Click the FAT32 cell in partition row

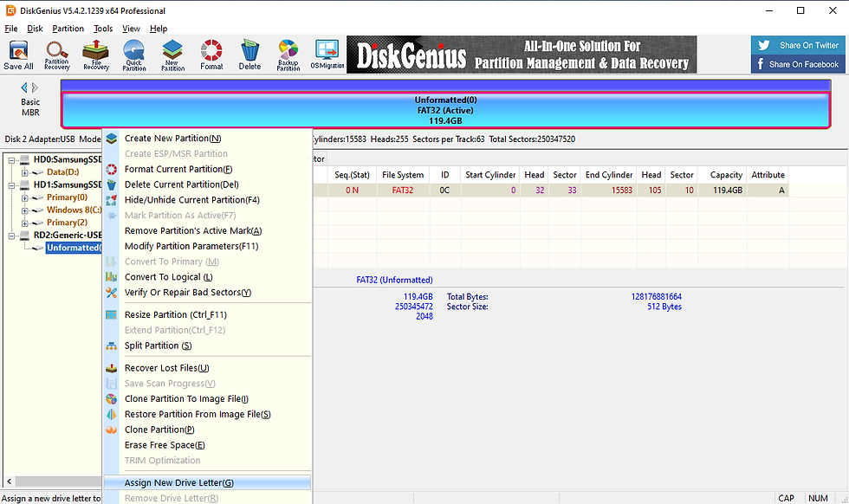403,191
